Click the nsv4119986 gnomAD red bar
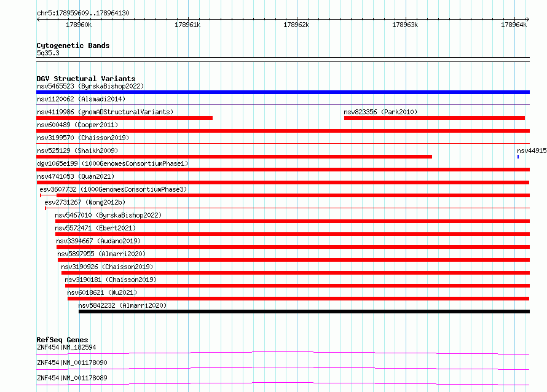 tap(125, 118)
